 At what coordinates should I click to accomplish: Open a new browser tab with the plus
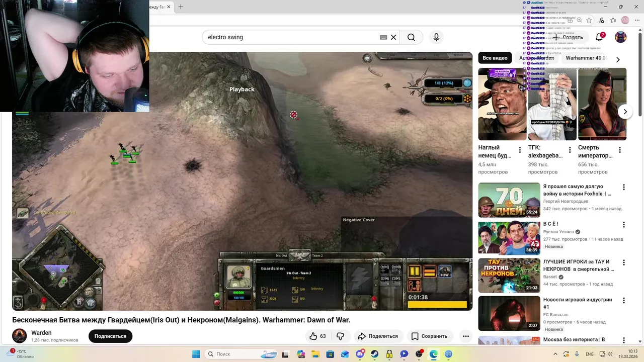[181, 7]
